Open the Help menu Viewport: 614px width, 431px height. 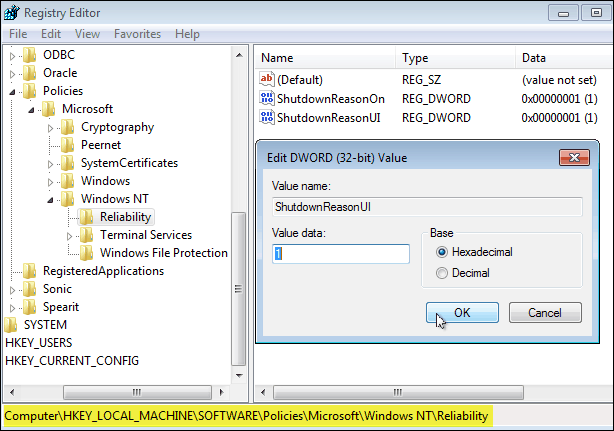pos(187,34)
